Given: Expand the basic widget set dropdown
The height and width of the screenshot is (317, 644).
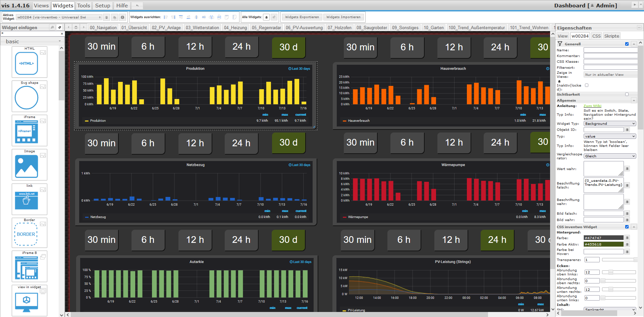Looking at the screenshot, I should (x=32, y=41).
